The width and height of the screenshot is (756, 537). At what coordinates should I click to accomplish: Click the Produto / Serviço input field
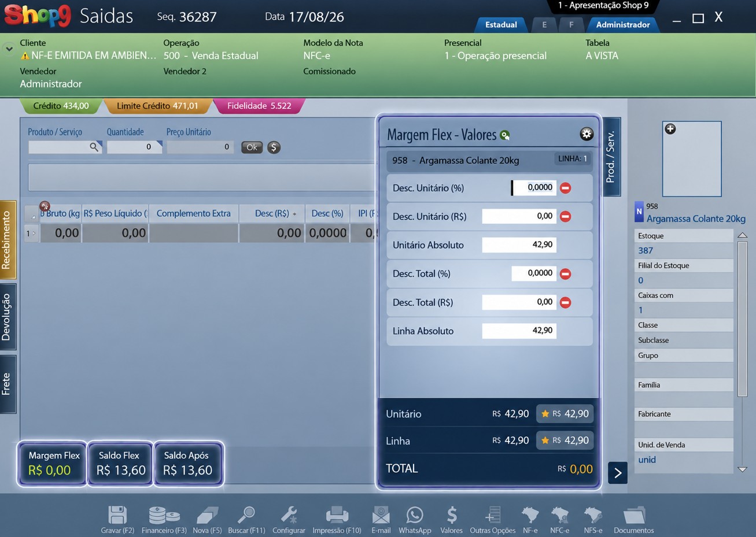pyautogui.click(x=65, y=147)
